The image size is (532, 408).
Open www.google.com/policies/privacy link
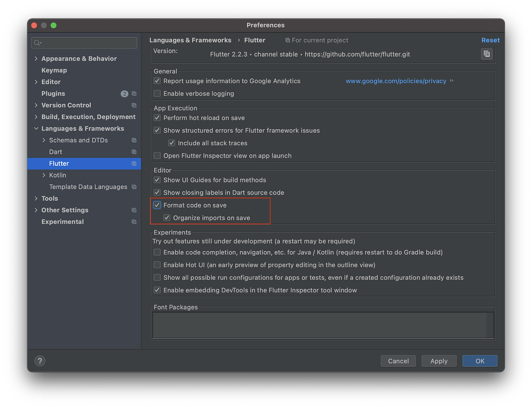pyautogui.click(x=396, y=81)
